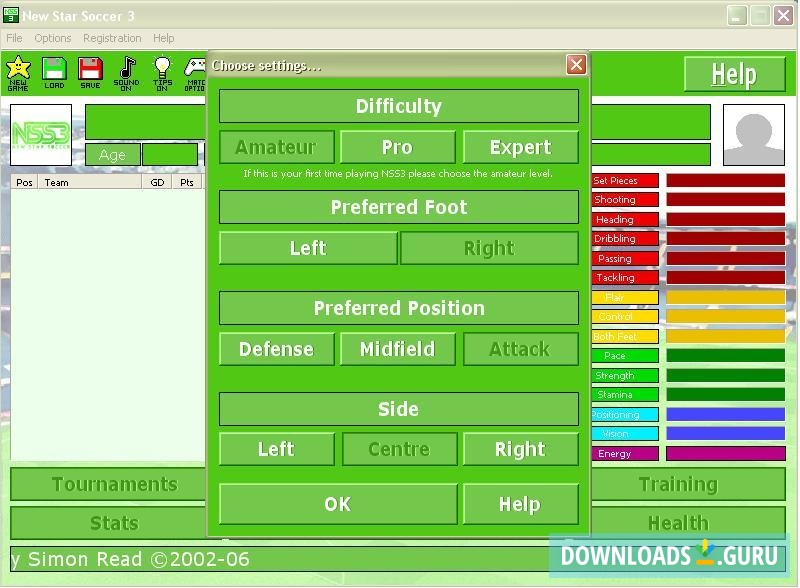The width and height of the screenshot is (800, 588).
Task: Click the Team column header
Action: [x=89, y=182]
